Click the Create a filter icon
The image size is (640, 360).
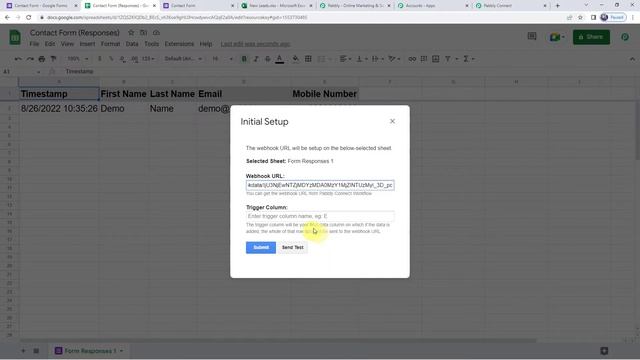[x=448, y=59]
